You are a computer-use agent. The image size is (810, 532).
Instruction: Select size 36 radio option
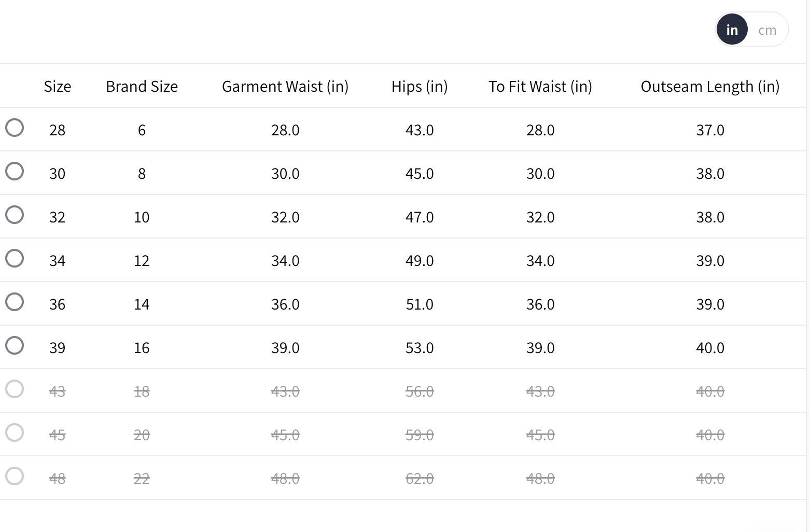15,302
